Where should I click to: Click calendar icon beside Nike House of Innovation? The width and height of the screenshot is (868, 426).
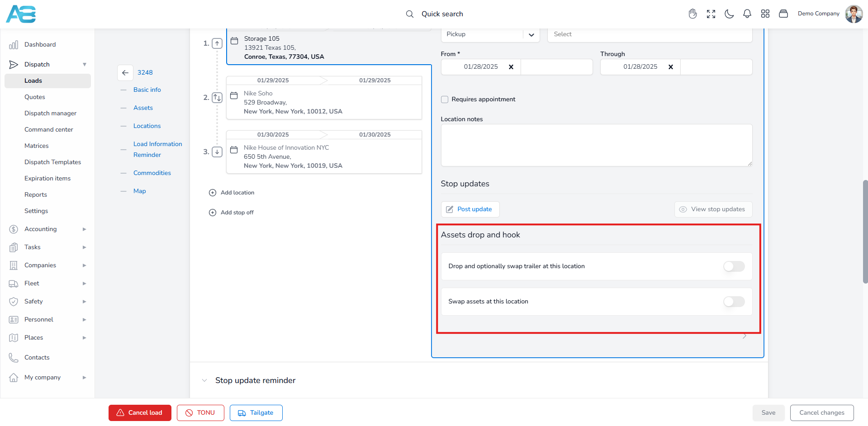(234, 150)
